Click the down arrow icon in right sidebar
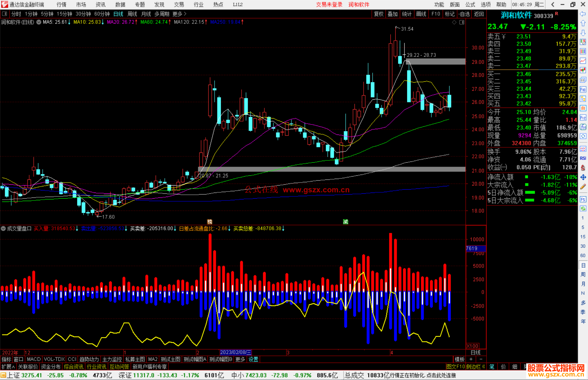588x380 pixels. (583, 33)
